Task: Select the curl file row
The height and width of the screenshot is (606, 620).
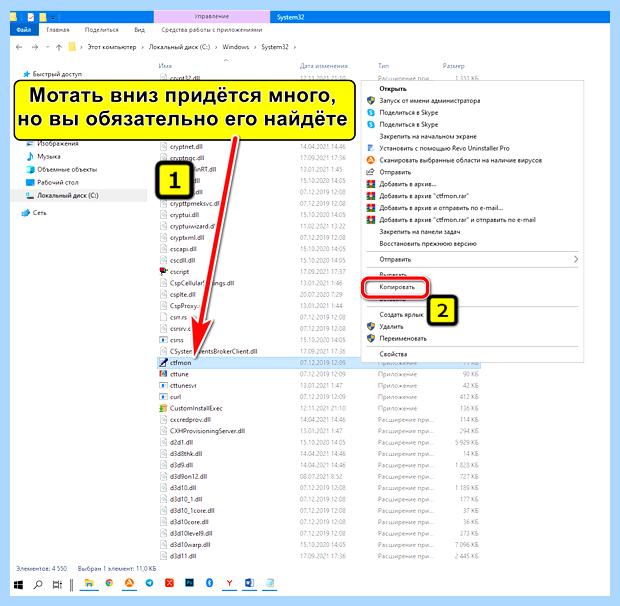Action: (x=319, y=396)
